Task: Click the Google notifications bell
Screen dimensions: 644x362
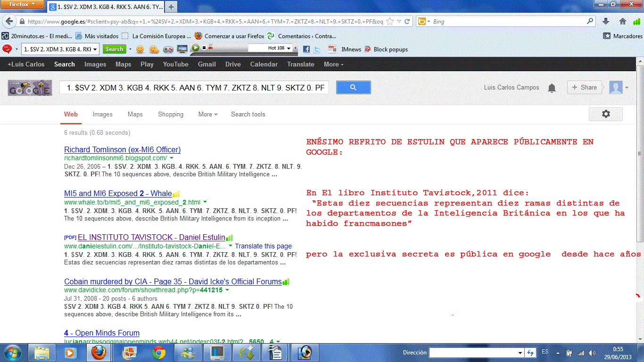Action: [x=552, y=88]
